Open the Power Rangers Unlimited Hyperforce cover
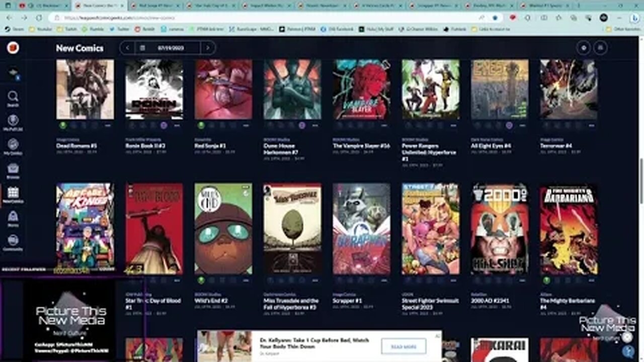Viewport: 644px width, 362px height. [431, 89]
